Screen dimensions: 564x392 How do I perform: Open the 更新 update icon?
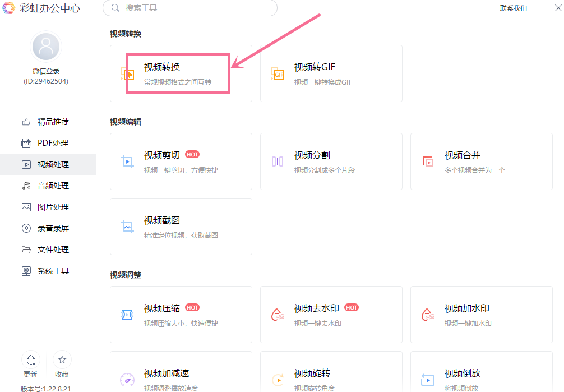coord(31,360)
